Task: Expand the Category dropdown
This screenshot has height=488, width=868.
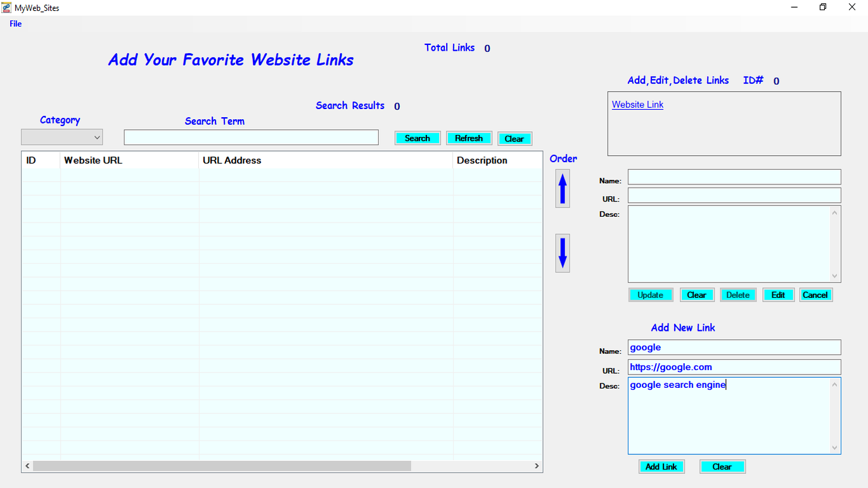Action: [97, 137]
